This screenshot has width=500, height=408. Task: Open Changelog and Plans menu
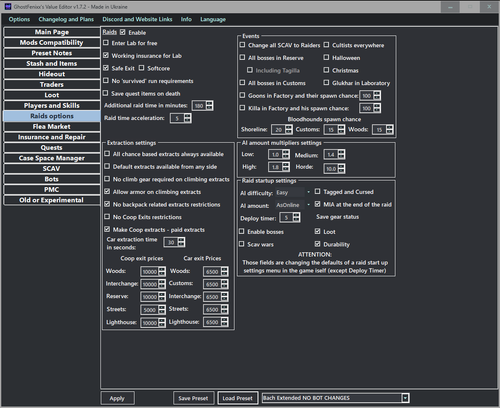[66, 19]
